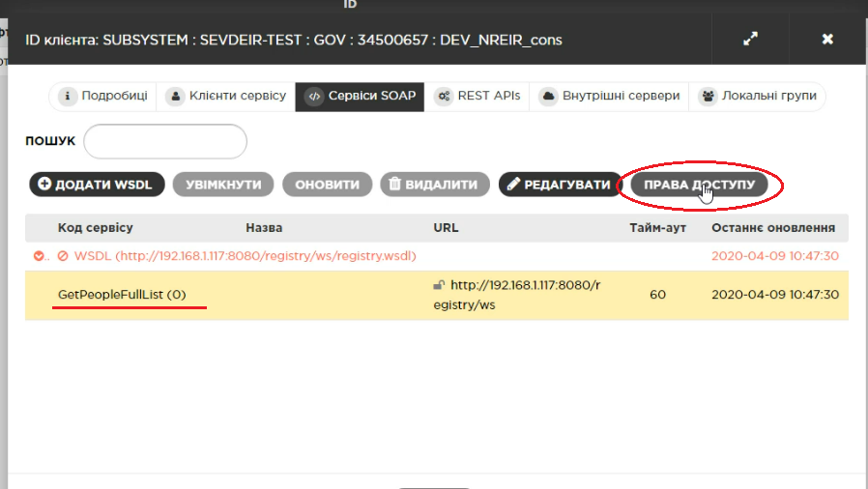Click the ПРАВА ДОСТУПУ button
Image resolution: width=868 pixels, height=489 pixels.
click(x=699, y=185)
